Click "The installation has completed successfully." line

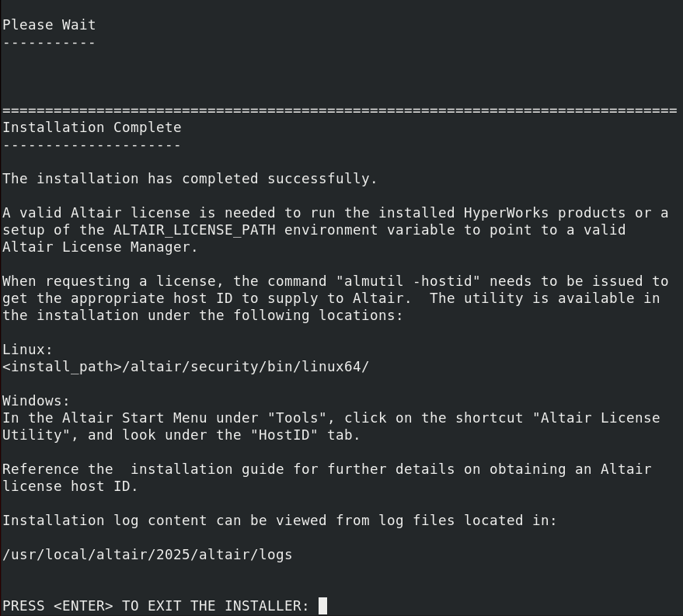(x=190, y=179)
